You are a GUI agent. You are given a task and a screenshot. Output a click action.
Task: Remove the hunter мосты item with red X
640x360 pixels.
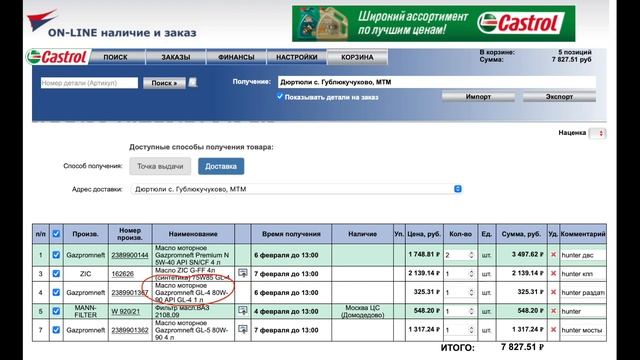click(553, 329)
